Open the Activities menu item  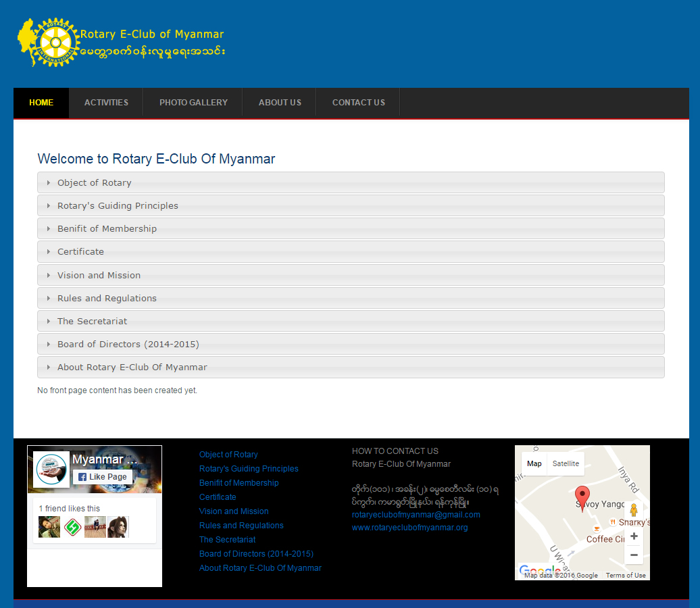(x=106, y=103)
